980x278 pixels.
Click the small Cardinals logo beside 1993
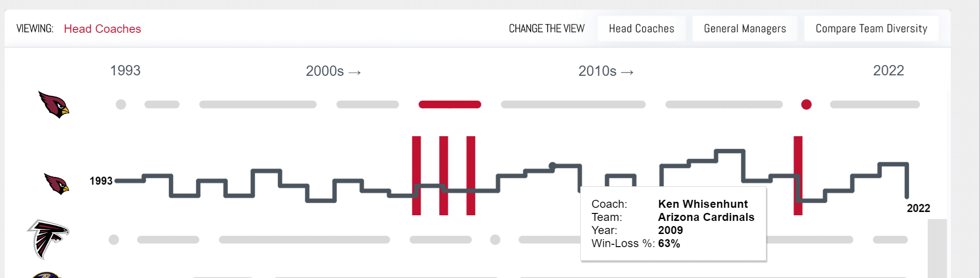(x=57, y=184)
